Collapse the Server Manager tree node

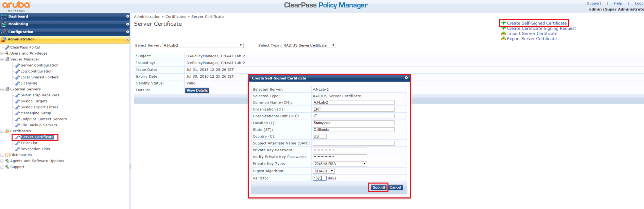2,59
